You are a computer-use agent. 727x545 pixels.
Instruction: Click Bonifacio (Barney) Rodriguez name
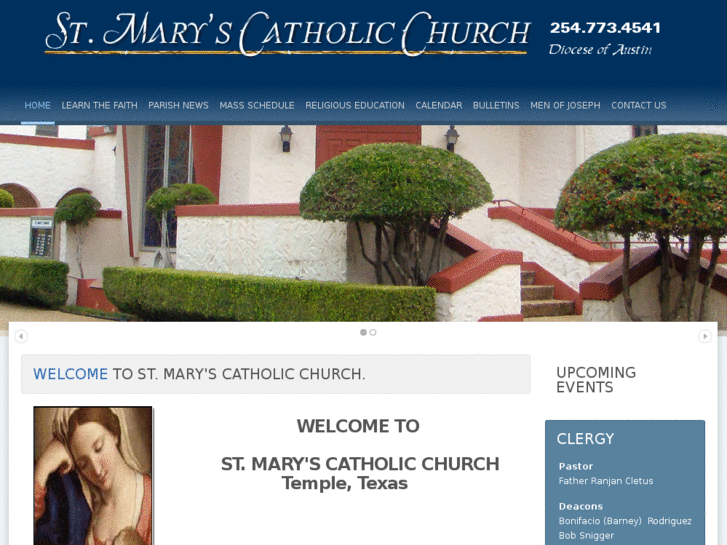625,521
